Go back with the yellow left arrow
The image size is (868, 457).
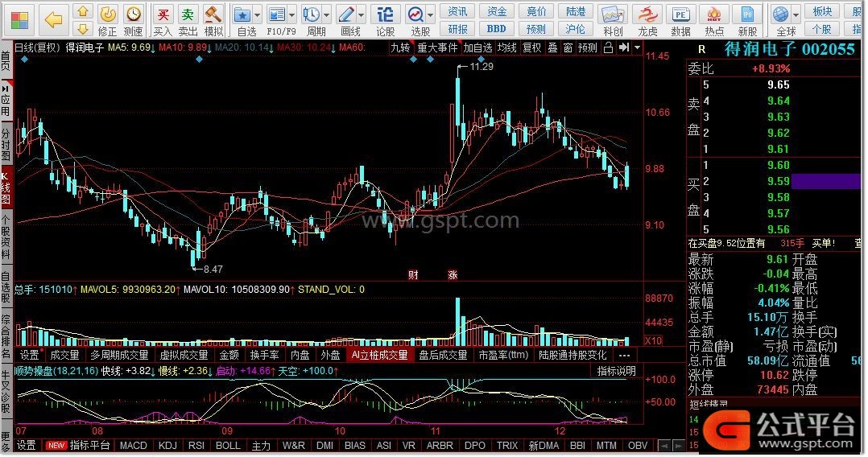coord(54,20)
